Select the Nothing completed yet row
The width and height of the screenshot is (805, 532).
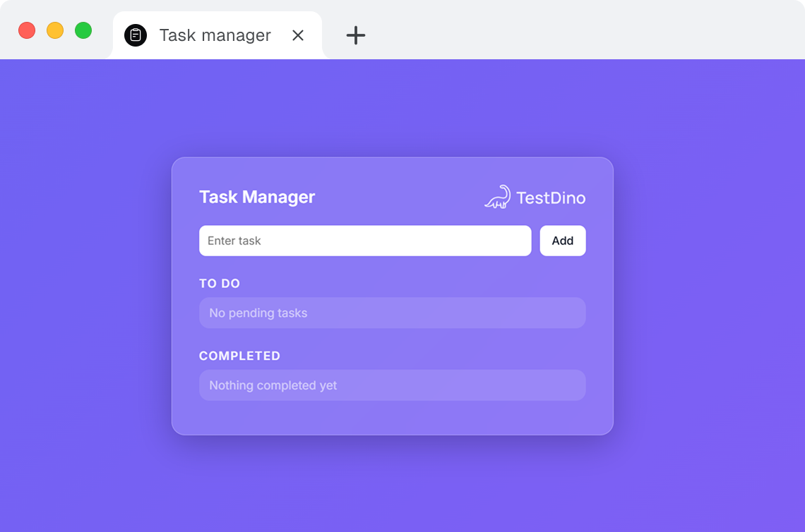pyautogui.click(x=392, y=385)
